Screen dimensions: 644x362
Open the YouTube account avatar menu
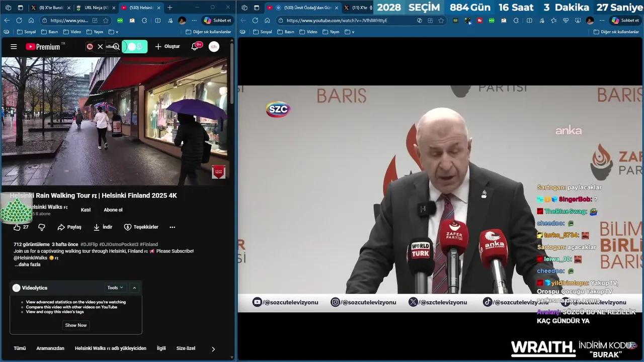point(214,46)
